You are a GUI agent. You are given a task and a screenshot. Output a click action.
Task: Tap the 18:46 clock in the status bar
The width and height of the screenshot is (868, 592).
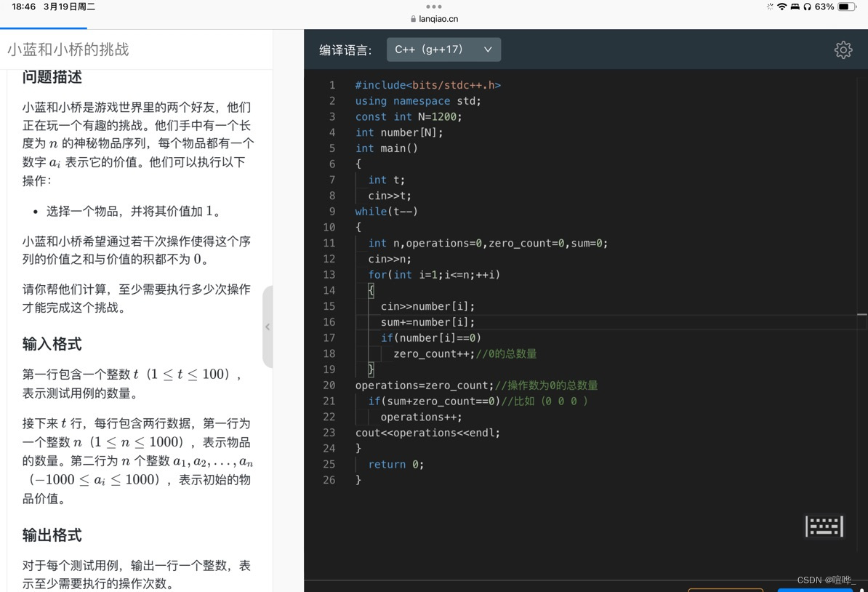pyautogui.click(x=23, y=7)
